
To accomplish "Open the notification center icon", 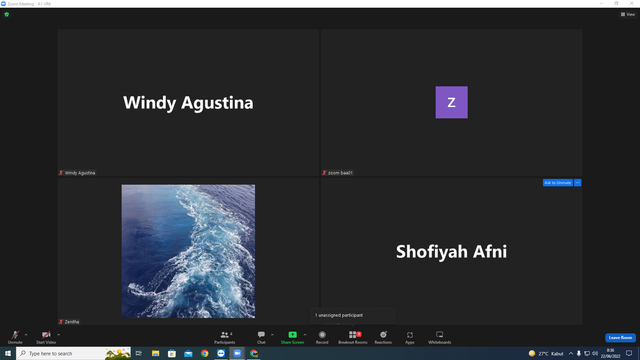I will [x=629, y=353].
